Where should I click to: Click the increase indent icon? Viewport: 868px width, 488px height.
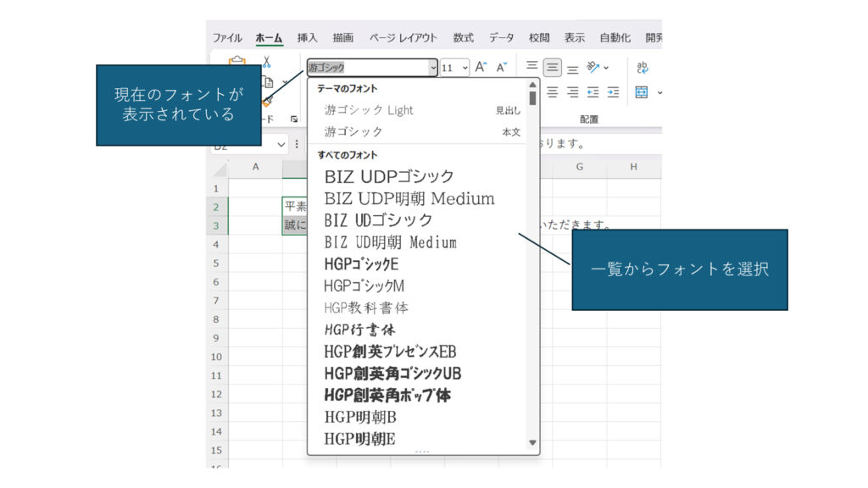(x=613, y=91)
